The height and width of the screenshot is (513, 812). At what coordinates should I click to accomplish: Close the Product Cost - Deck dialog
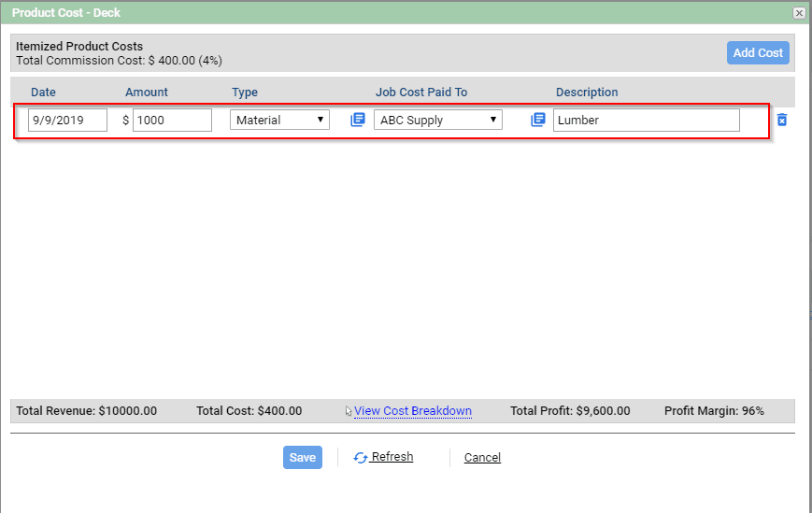point(799,13)
